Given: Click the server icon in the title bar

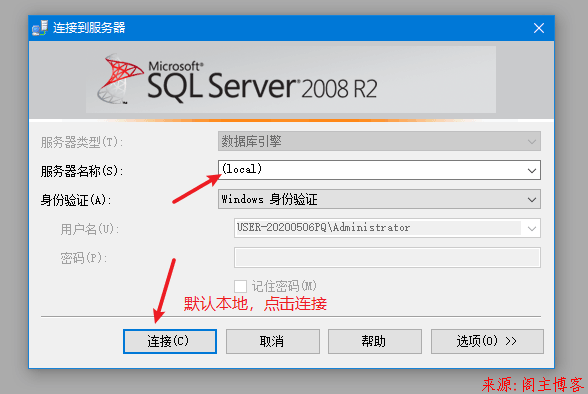Looking at the screenshot, I should (40, 28).
